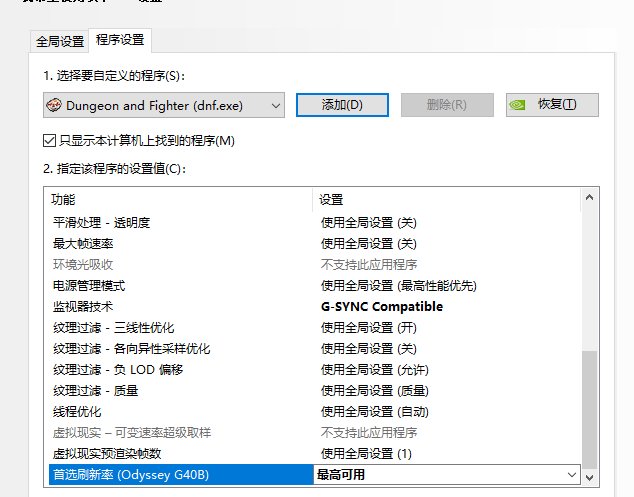Click the NVIDIA logo on restore button

click(x=517, y=105)
